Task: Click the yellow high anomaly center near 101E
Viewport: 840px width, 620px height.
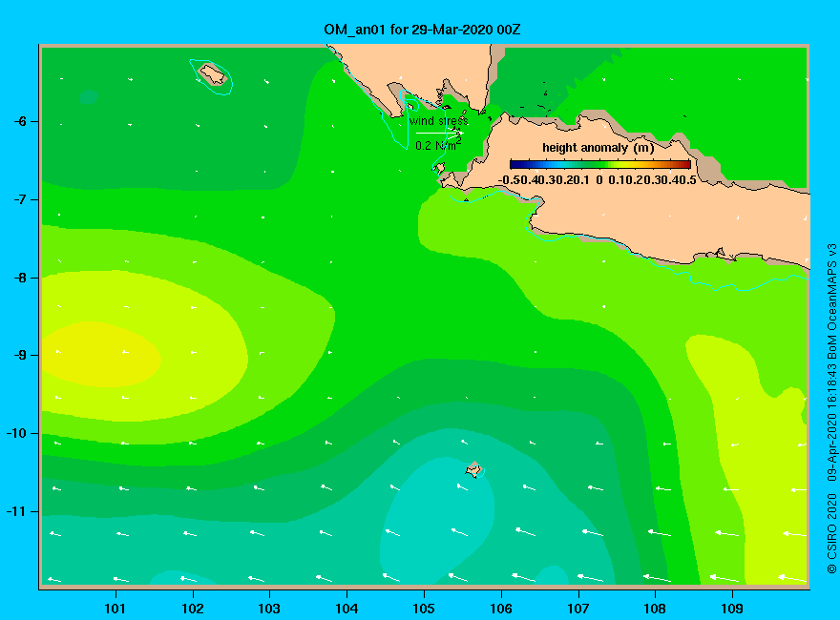Action: tap(102, 355)
